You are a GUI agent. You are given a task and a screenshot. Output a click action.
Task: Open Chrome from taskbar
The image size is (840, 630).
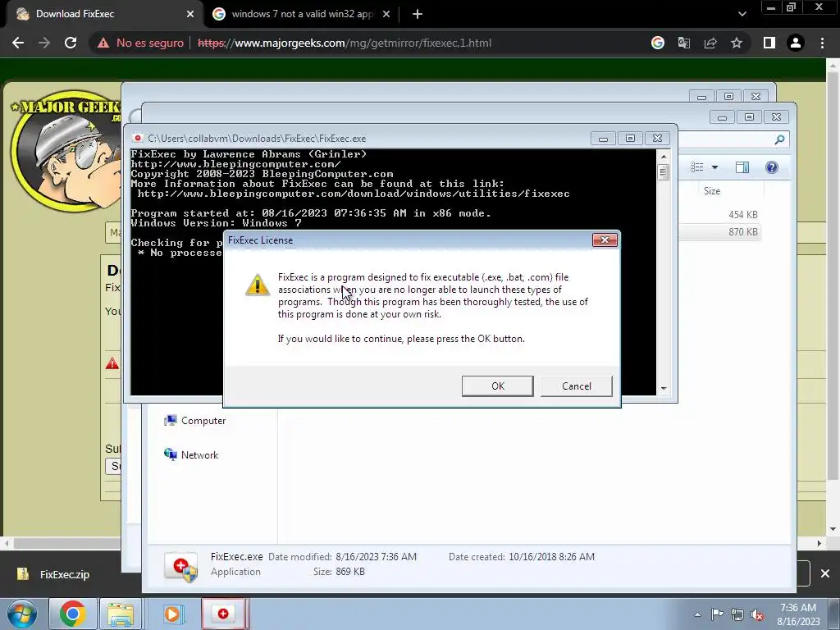73,614
